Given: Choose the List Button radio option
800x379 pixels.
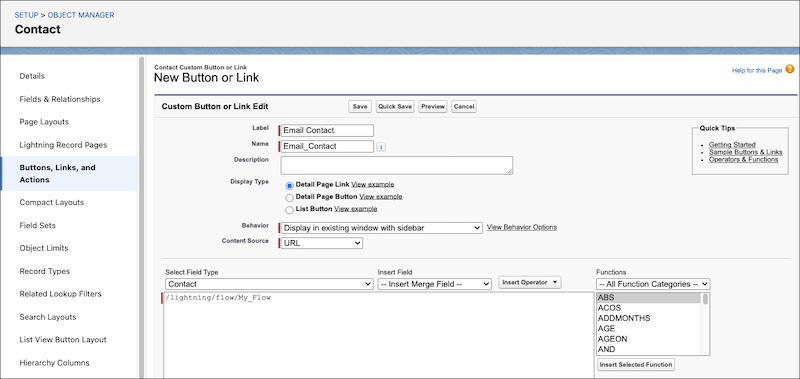Looking at the screenshot, I should point(289,210).
